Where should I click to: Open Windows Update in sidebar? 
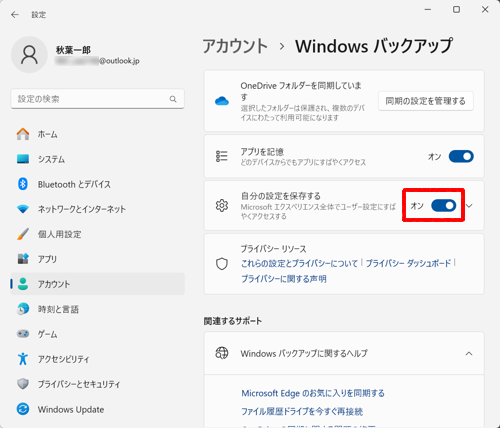[97, 409]
